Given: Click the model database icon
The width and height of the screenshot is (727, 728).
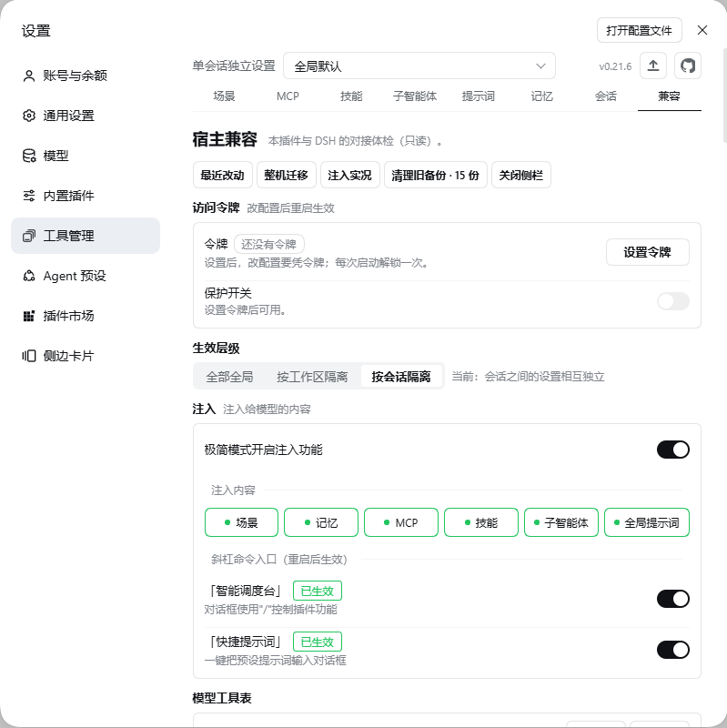Looking at the screenshot, I should [x=29, y=156].
